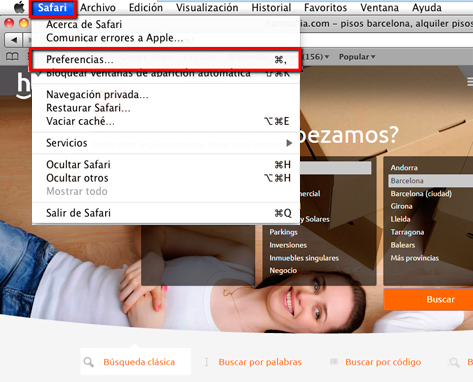Screen dimensions: 473x382
Task: Click the yellow minimize window button
Action: click(x=24, y=23)
